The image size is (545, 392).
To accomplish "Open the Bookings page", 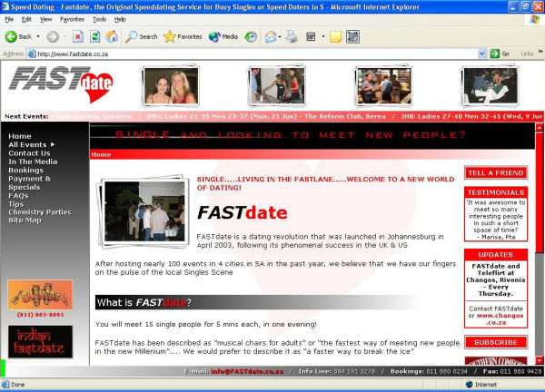I will click(x=26, y=170).
